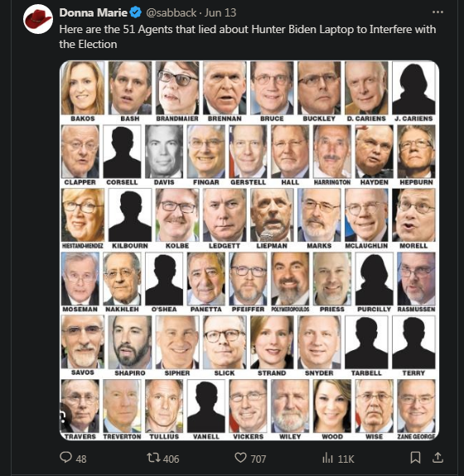Click the 707 likes count
Screen dimensions: 464x476
pyautogui.click(x=258, y=459)
